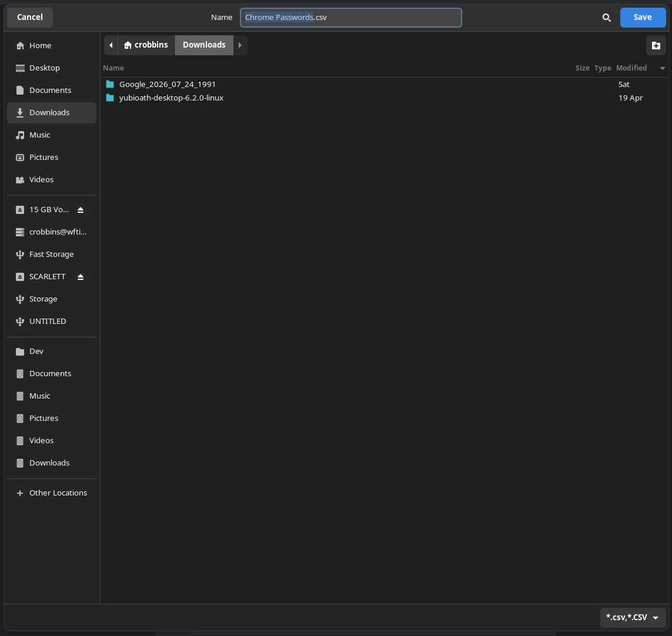Select the UNTITLED drive
Image resolution: width=672 pixels, height=636 pixels.
point(52,322)
